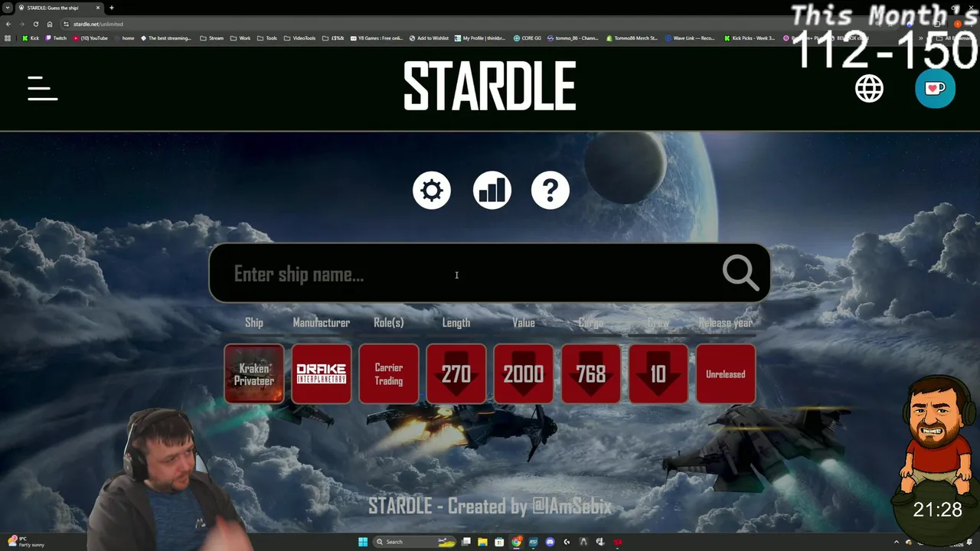This screenshot has width=980, height=551.
Task: Click the Role(s) column header
Action: tap(389, 323)
